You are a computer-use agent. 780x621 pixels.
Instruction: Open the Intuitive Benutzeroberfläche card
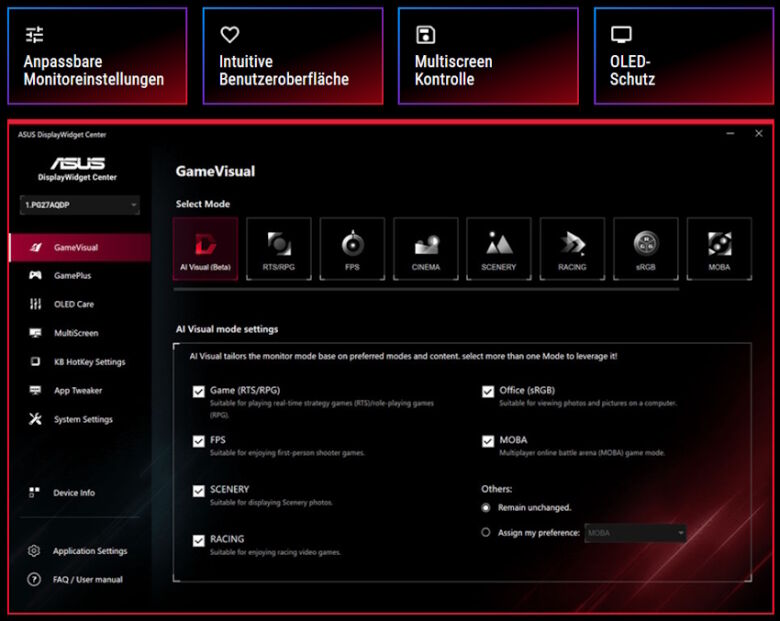coord(293,56)
